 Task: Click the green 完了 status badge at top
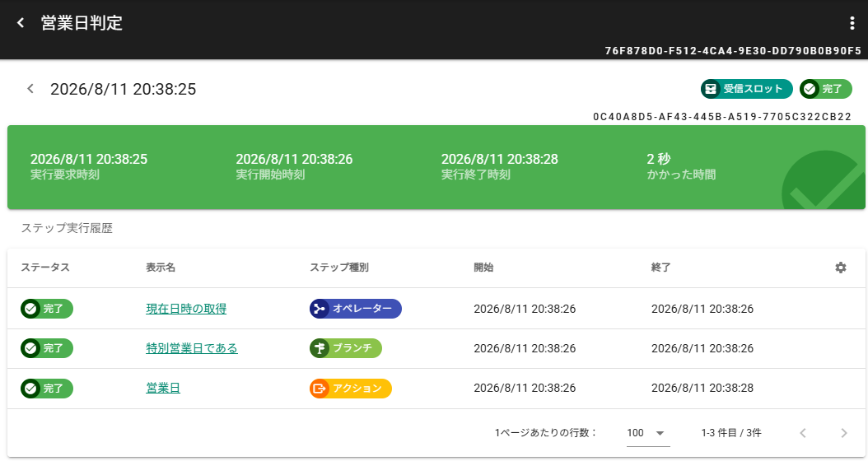(x=825, y=89)
